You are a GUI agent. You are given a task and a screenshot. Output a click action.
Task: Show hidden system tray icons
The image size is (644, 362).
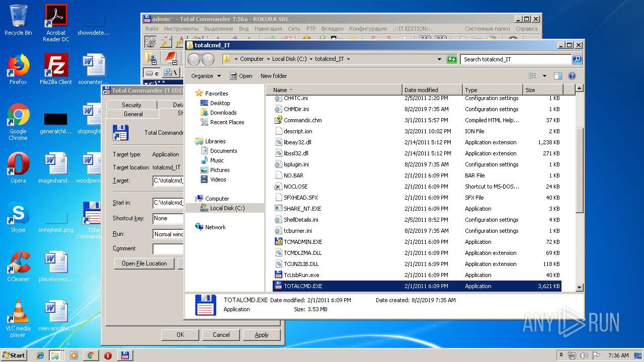coord(561,355)
